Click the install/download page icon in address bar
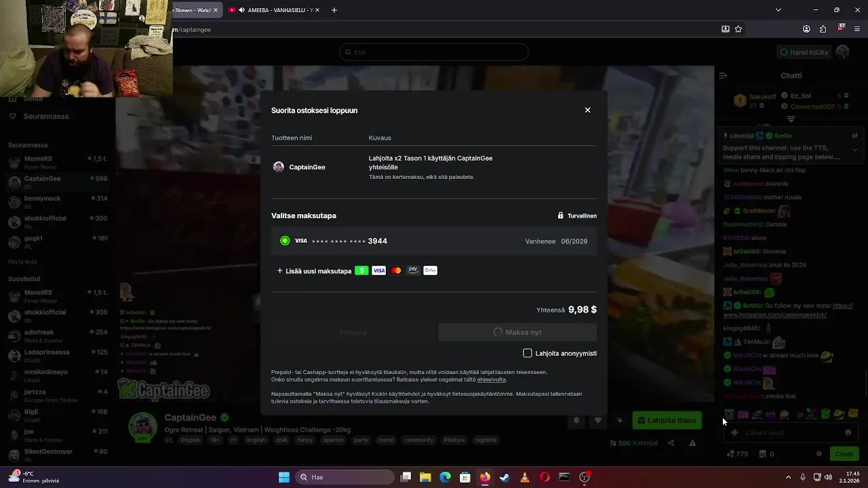 [x=725, y=29]
